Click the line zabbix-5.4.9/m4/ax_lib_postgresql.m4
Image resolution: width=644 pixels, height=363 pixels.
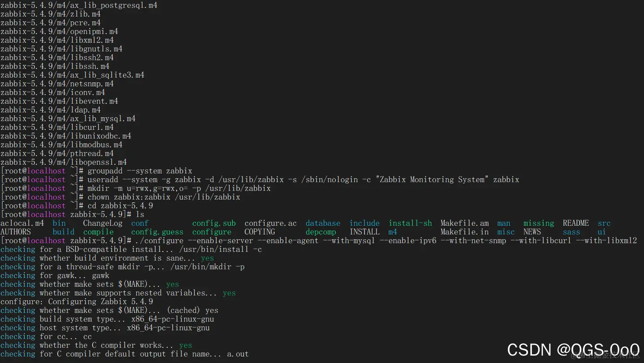pos(79,5)
